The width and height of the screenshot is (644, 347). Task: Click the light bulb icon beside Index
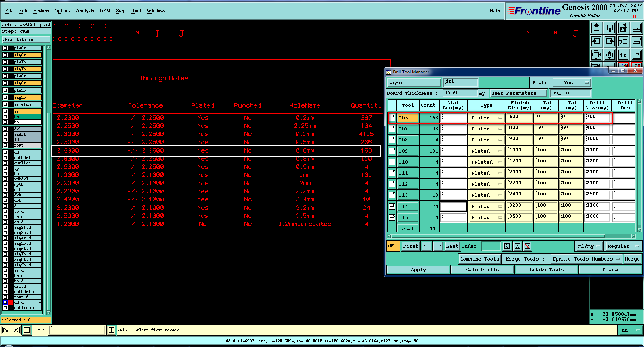(507, 246)
